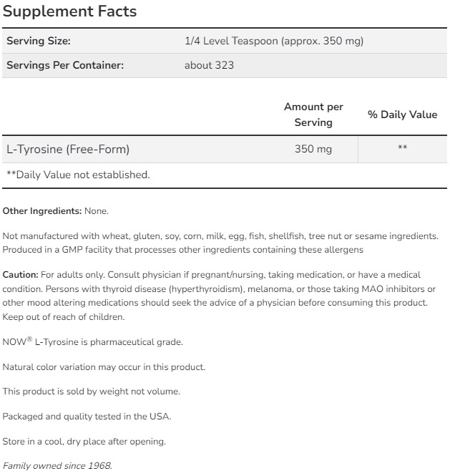Click the Other Ingredients label
450x476 pixels.
[x=42, y=211]
